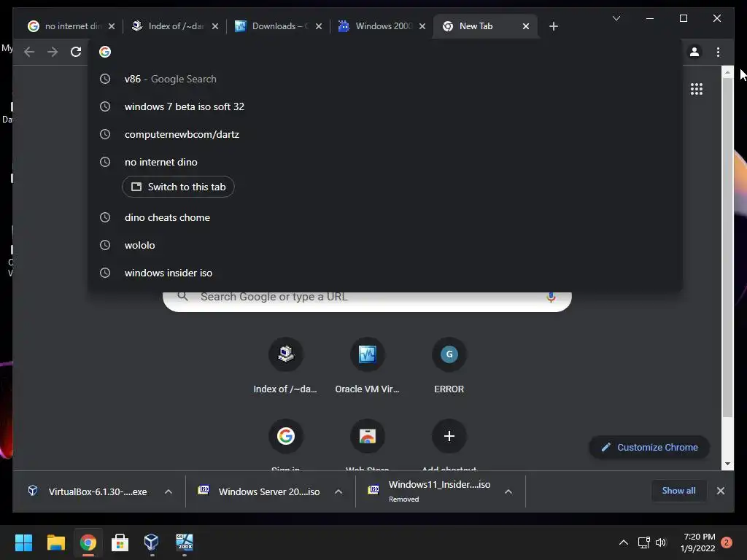Close the Downloads tab
The width and height of the screenshot is (747, 560).
[x=319, y=26]
